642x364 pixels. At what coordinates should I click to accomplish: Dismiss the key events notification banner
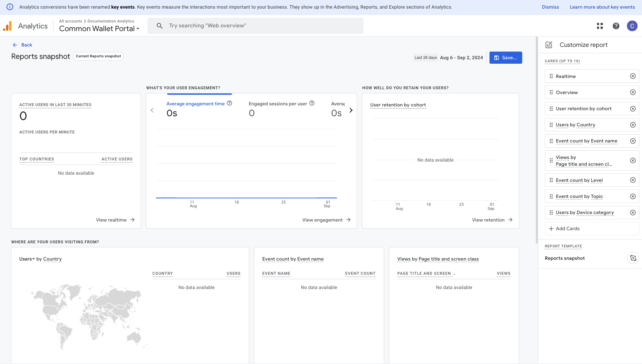tap(550, 7)
